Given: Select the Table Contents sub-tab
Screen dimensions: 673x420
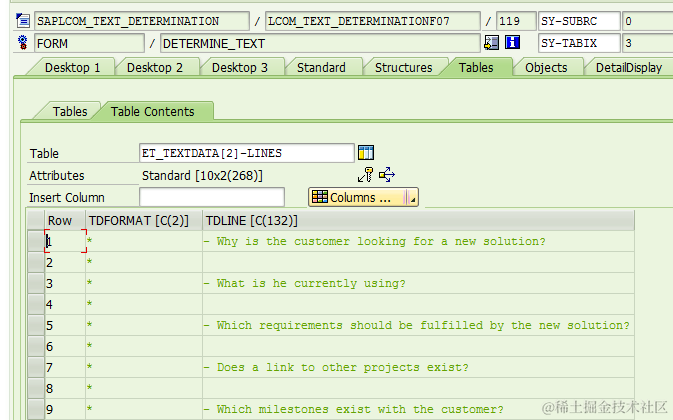Looking at the screenshot, I should tap(152, 112).
